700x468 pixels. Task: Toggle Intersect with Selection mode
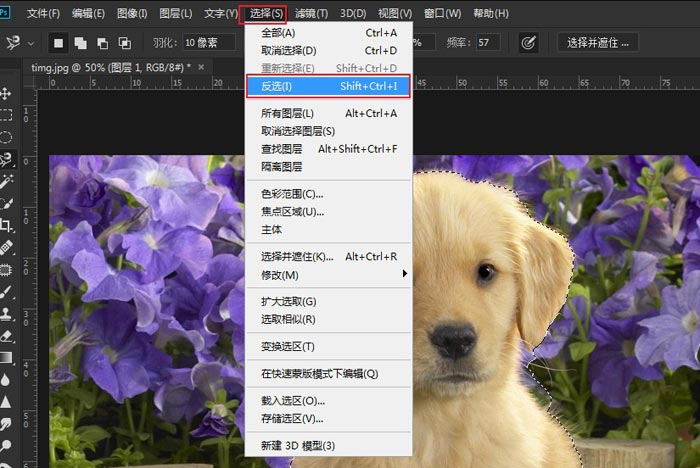(x=124, y=43)
